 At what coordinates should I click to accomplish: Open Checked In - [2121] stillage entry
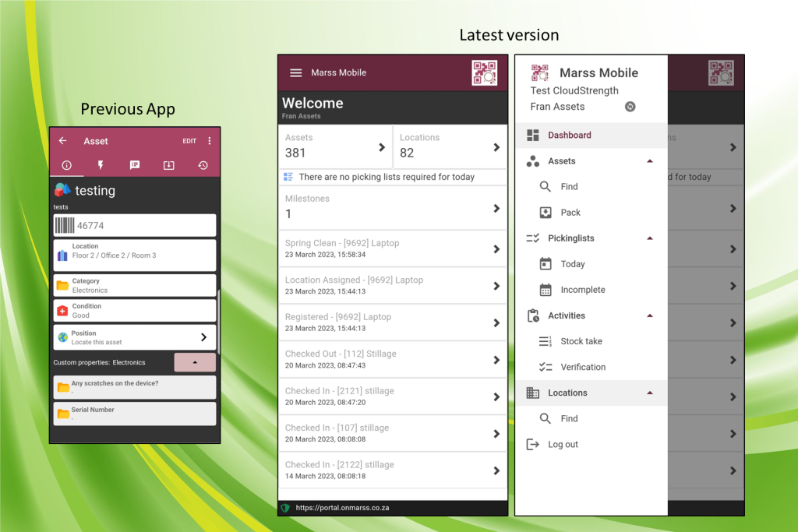pos(393,396)
